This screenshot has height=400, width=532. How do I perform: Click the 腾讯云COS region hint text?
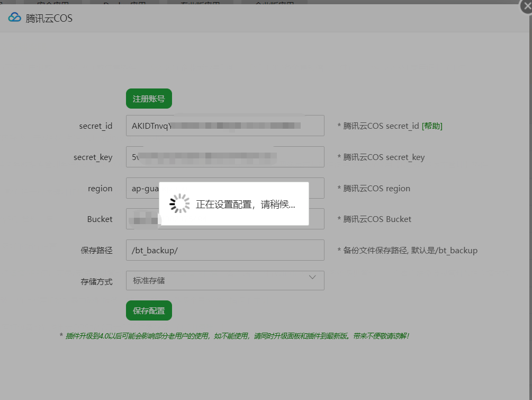pyautogui.click(x=374, y=189)
